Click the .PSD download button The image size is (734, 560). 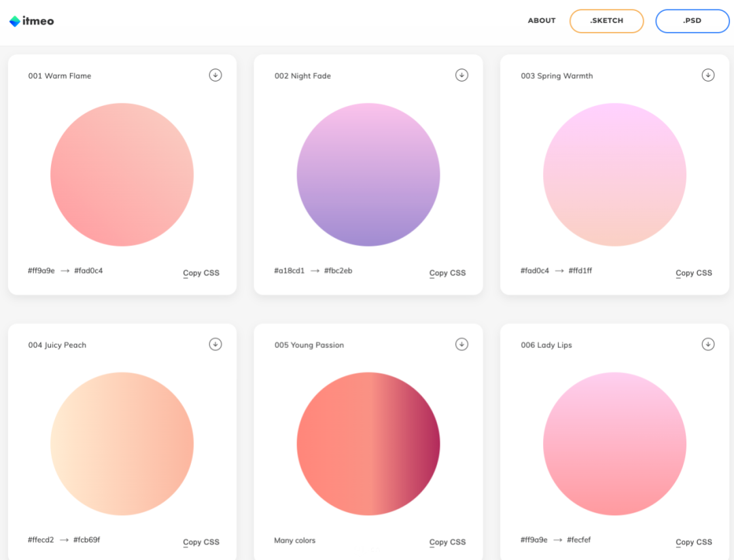tap(692, 21)
